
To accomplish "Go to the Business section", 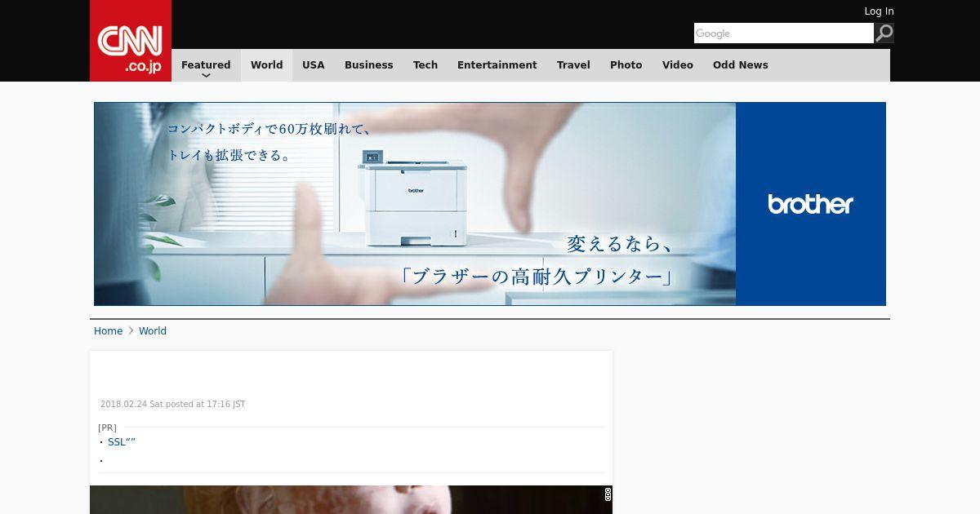I will (x=369, y=65).
